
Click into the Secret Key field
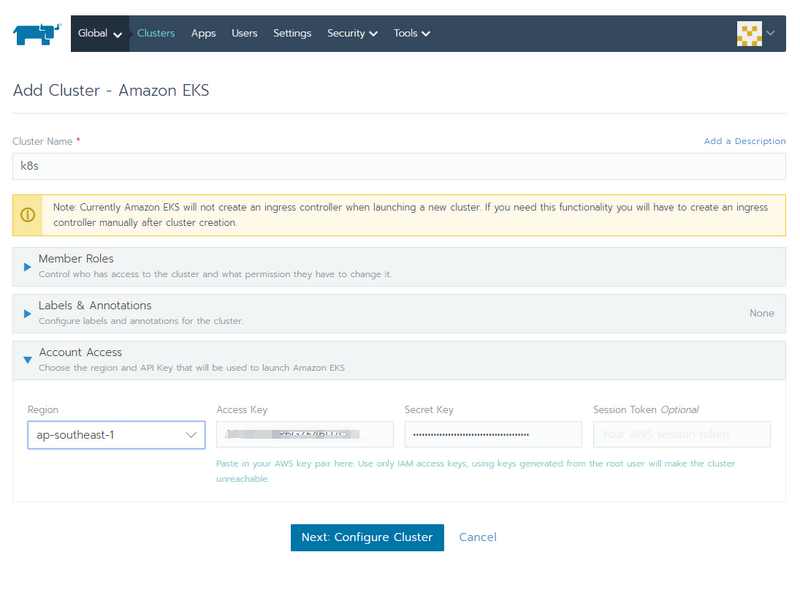pos(493,434)
